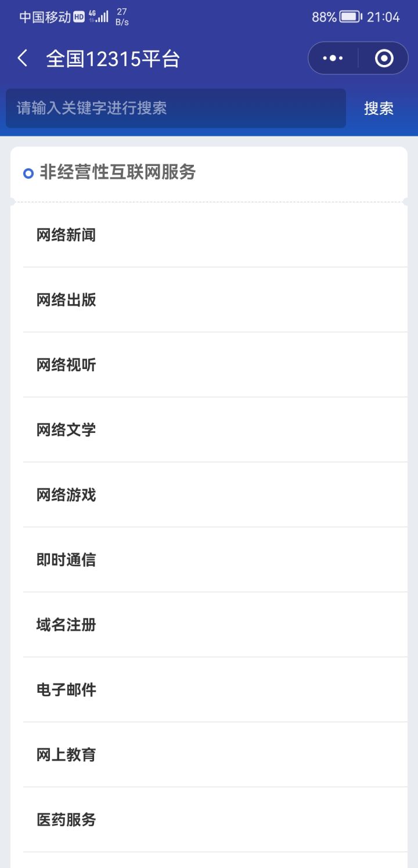Tap the battery icon in status bar

(x=350, y=17)
